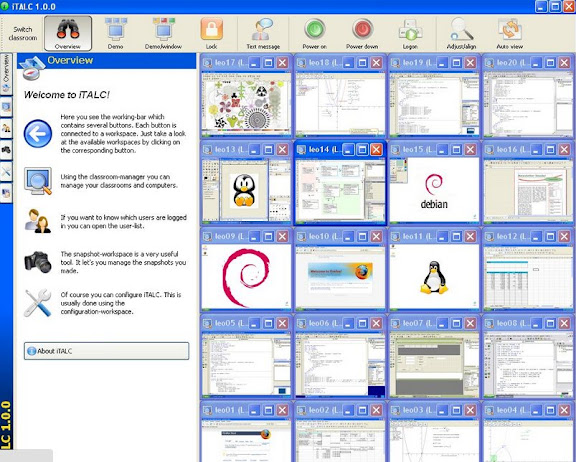Select the Demo/window toolbar icon
Screen dimensions: 576x462
point(163,33)
